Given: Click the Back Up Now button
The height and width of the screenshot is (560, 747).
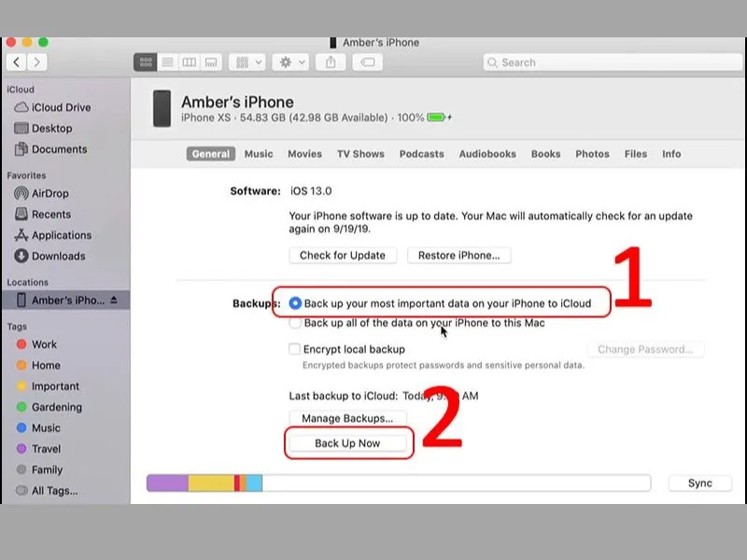Looking at the screenshot, I should click(347, 443).
